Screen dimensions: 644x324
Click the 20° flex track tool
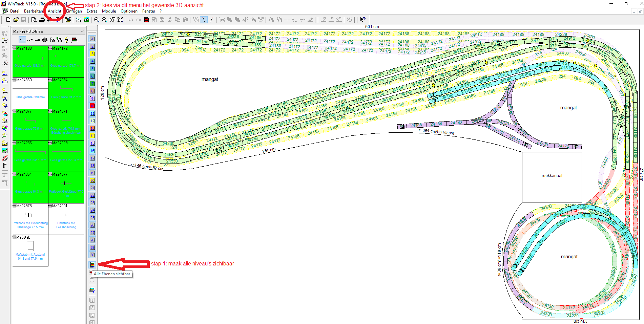click(x=5, y=41)
